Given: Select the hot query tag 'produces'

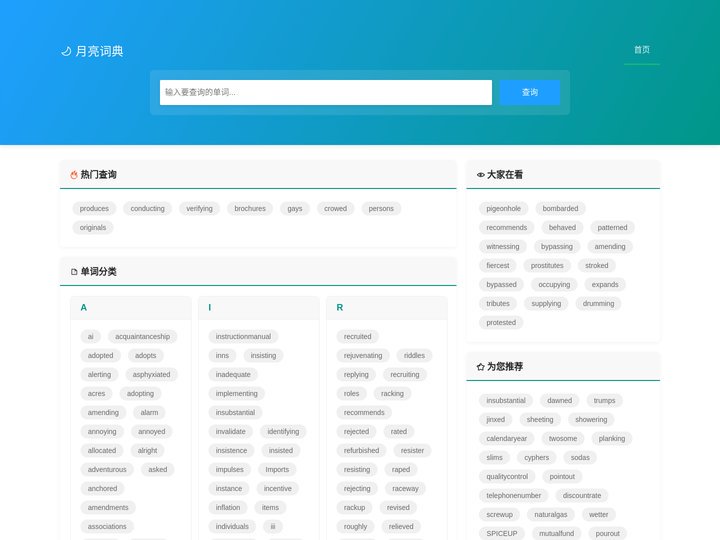Looking at the screenshot, I should 94,208.
